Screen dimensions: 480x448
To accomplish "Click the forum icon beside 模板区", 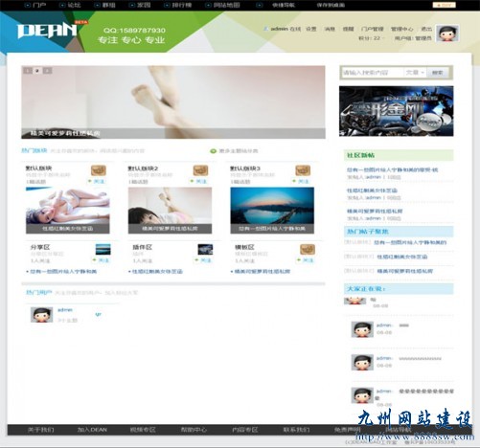I will coord(308,249).
